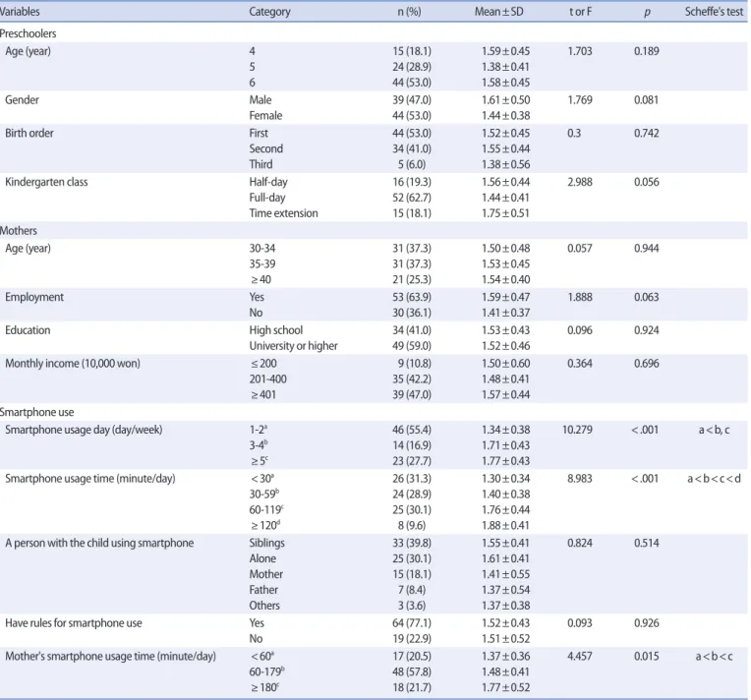
Task: Click Scheffe result 'a<b, c'
Action: click(x=714, y=430)
